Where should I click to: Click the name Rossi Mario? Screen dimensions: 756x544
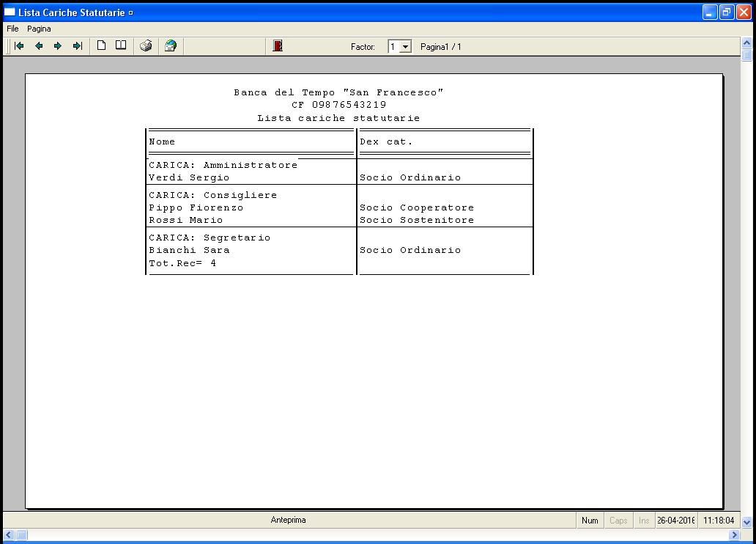point(186,220)
